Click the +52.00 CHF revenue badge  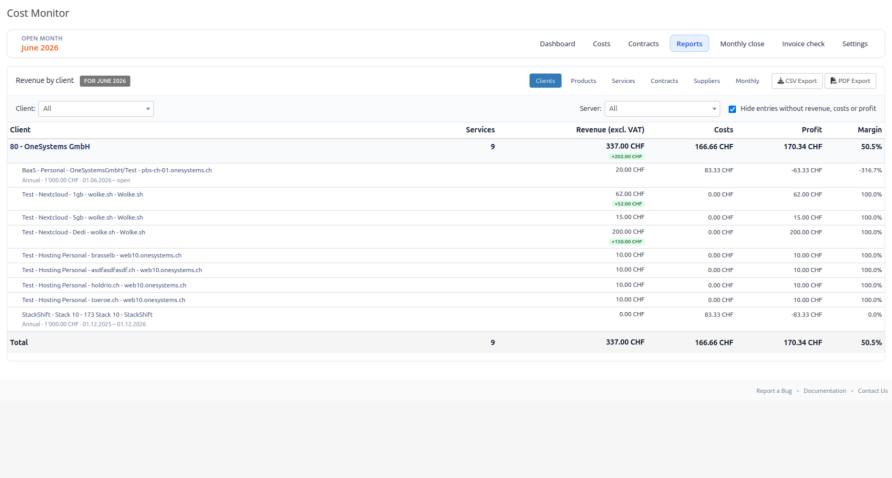(628, 204)
